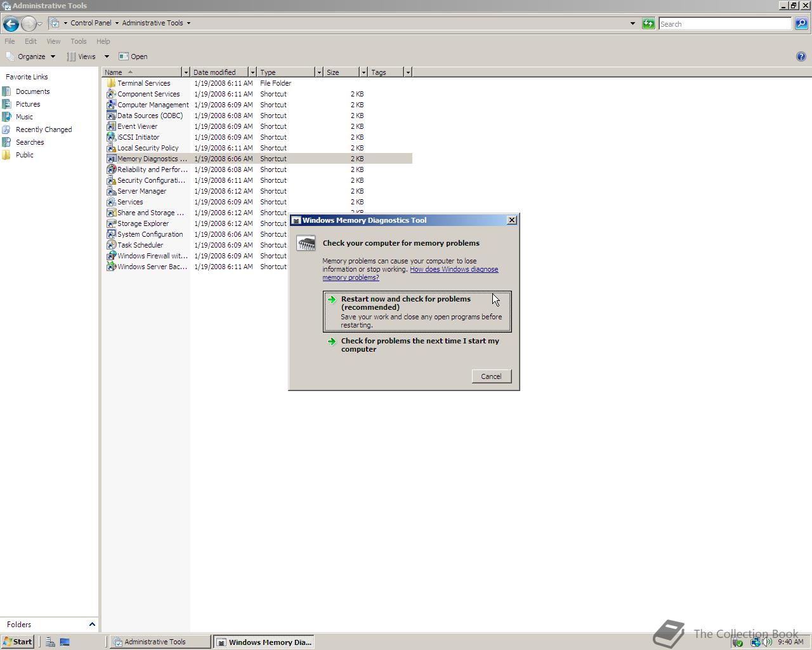Expand the Folders pane chevron
This screenshot has height=650, width=812.
point(92,625)
